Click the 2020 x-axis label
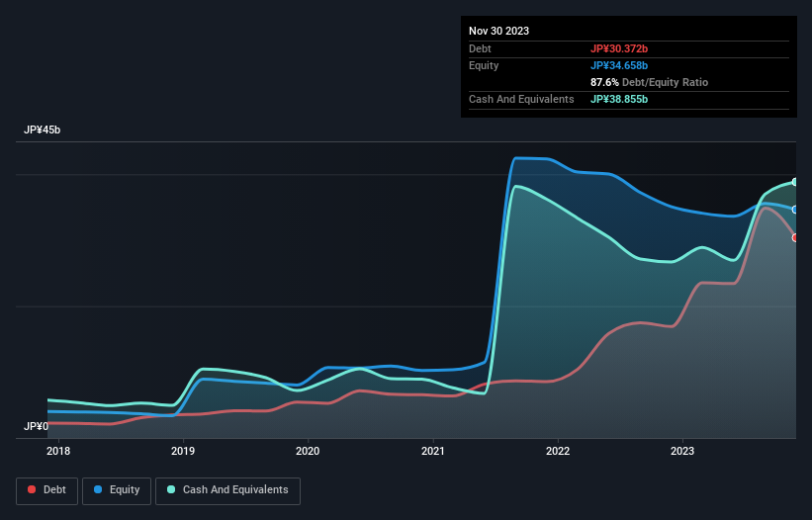Screen dimensions: 812x520 pyautogui.click(x=308, y=451)
